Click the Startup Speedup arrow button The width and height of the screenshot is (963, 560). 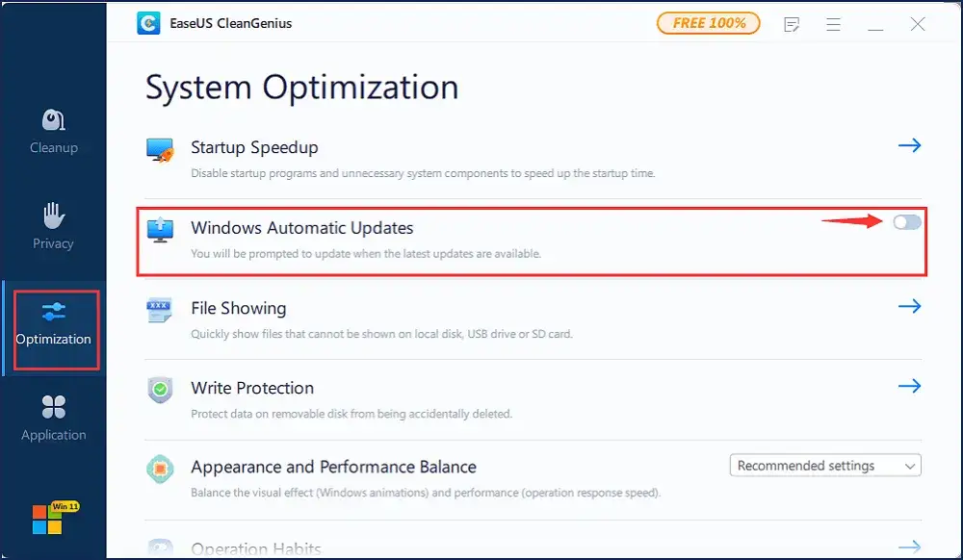click(x=909, y=145)
